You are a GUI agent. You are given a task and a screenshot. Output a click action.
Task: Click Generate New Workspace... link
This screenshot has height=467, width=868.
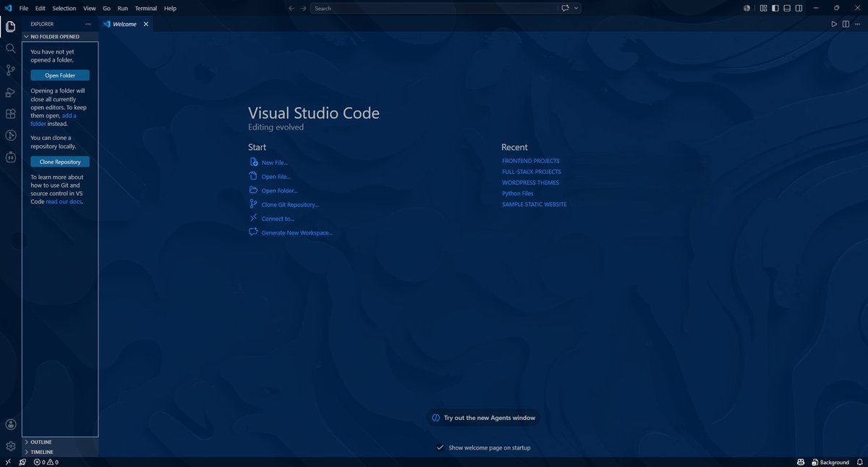point(291,232)
